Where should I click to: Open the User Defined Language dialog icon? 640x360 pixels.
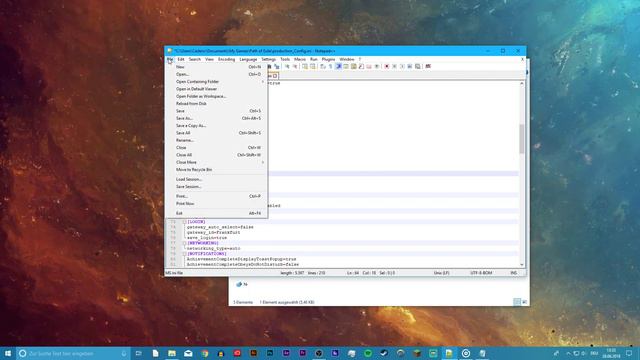pos(346,66)
